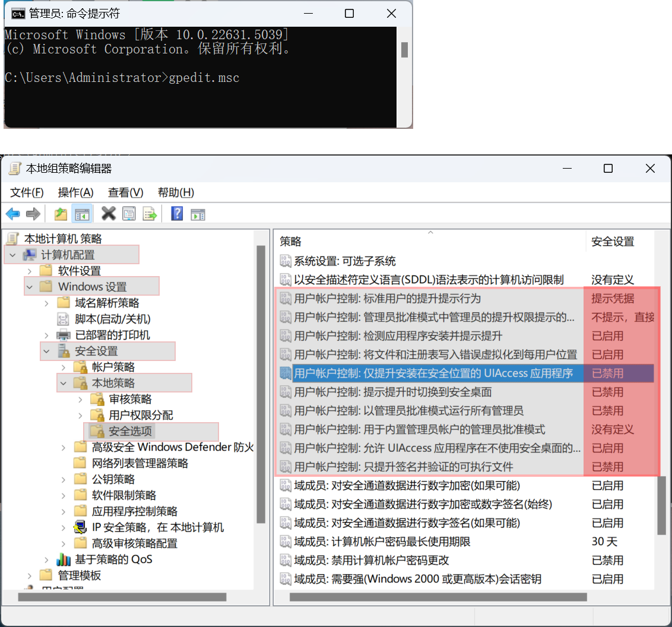Click the blue Help question mark icon
The image size is (672, 627).
(x=177, y=214)
